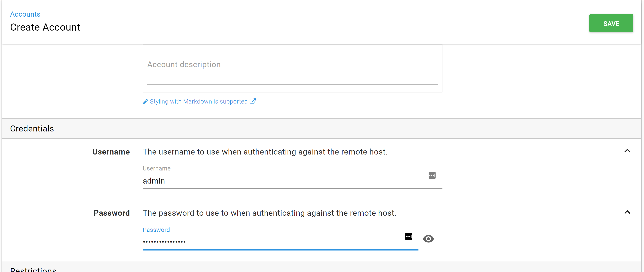Click the password manager icon in Password field

click(408, 236)
